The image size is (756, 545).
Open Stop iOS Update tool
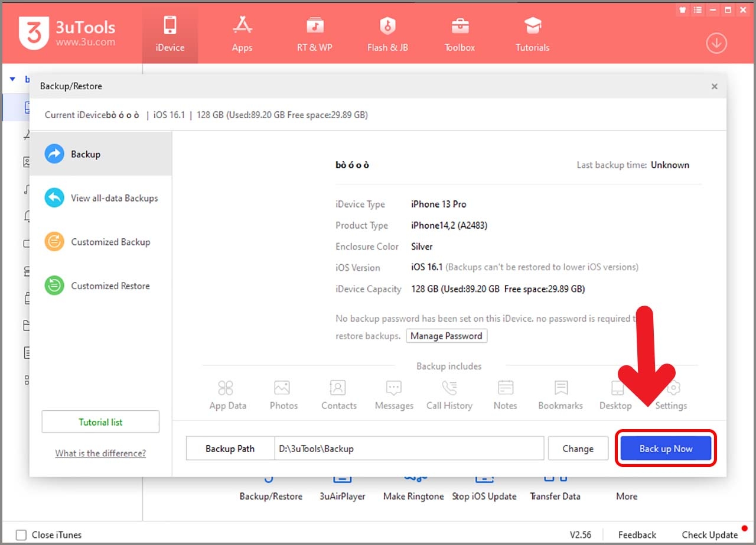pyautogui.click(x=484, y=497)
